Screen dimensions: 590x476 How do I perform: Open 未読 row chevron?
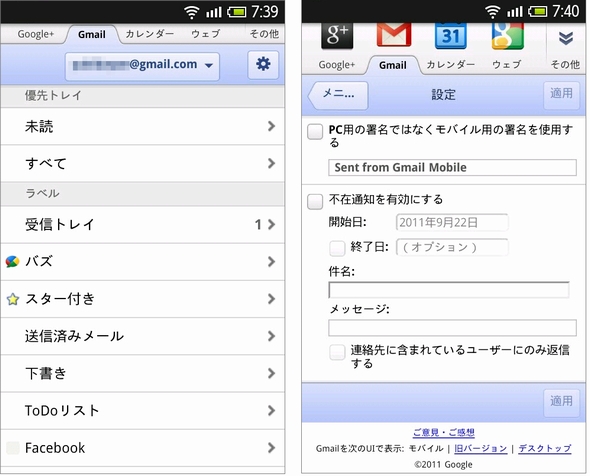[271, 126]
